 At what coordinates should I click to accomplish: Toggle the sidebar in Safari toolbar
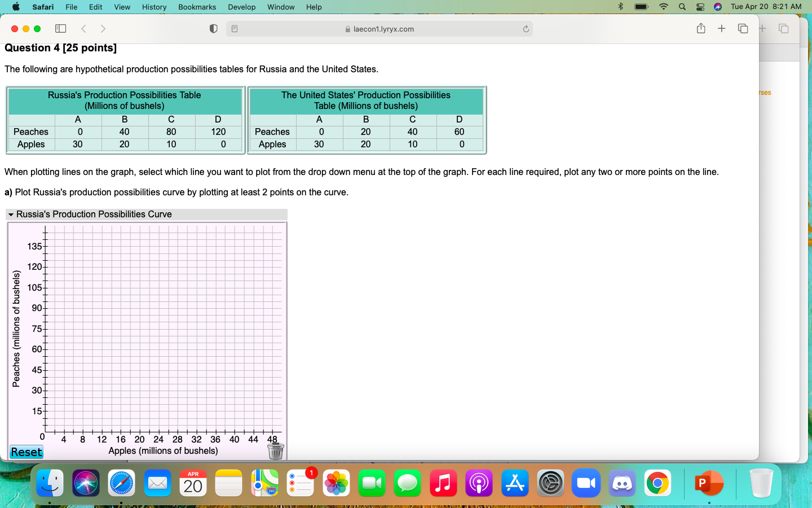pos(60,28)
